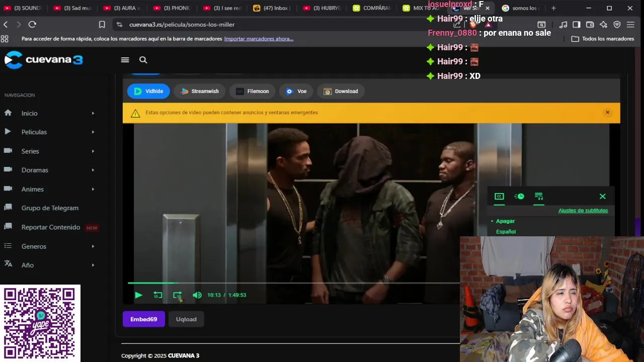644x362 pixels.
Task: Reload the current page
Action: tap(32, 25)
